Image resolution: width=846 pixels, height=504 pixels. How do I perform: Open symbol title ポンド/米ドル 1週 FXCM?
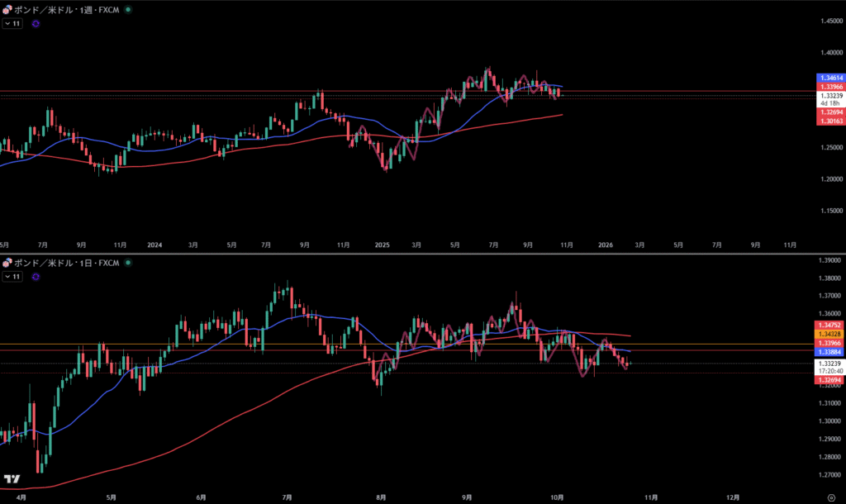(66, 11)
